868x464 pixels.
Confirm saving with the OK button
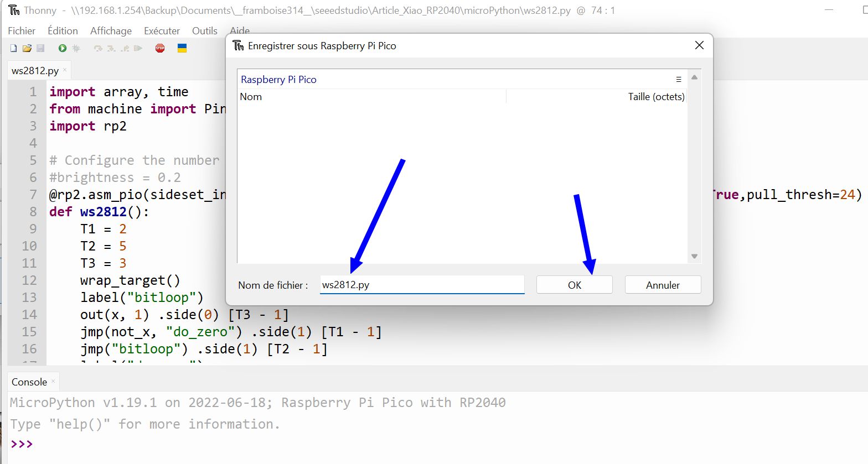click(x=575, y=285)
